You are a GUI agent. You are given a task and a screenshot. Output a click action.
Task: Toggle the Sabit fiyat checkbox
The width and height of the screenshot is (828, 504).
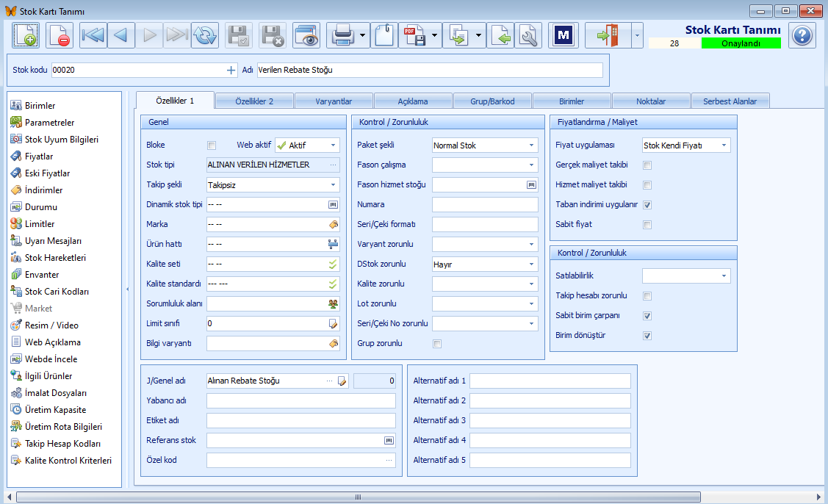[x=647, y=225]
